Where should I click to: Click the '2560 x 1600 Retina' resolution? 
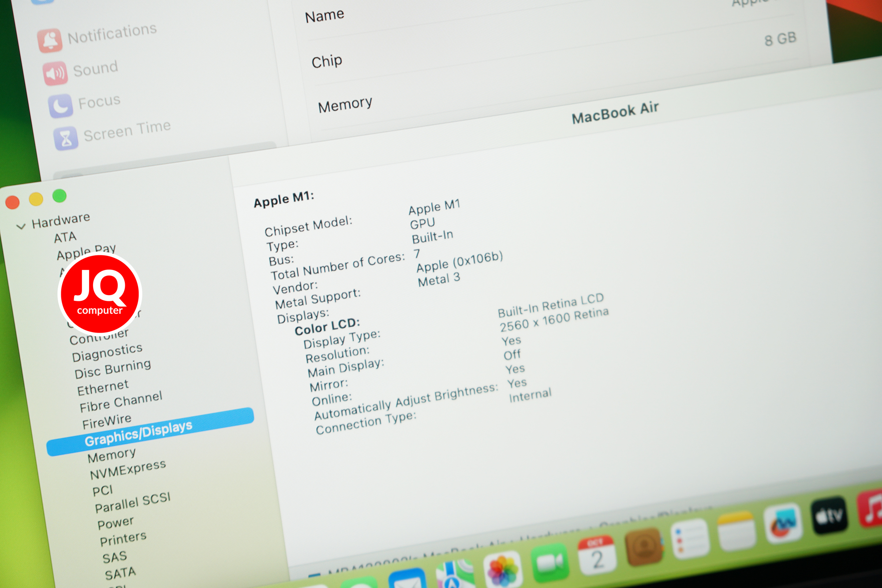554,320
